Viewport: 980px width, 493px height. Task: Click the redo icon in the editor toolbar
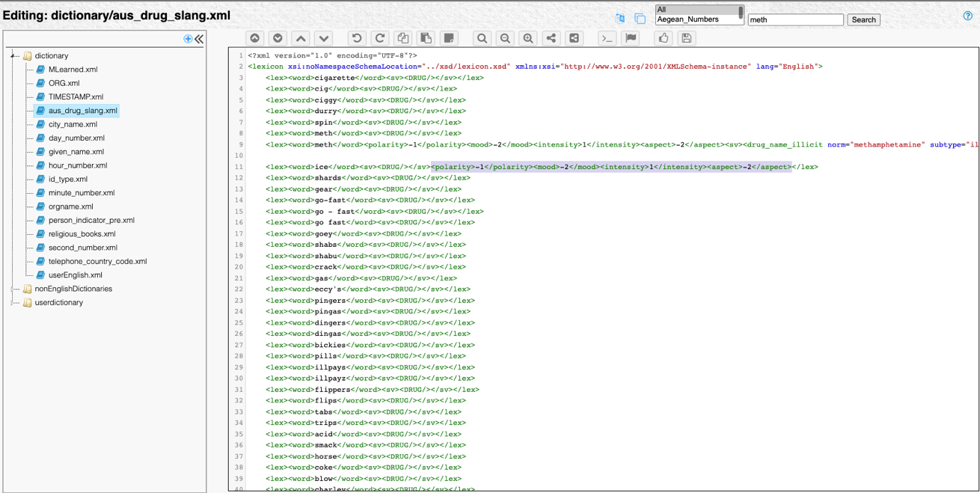380,38
